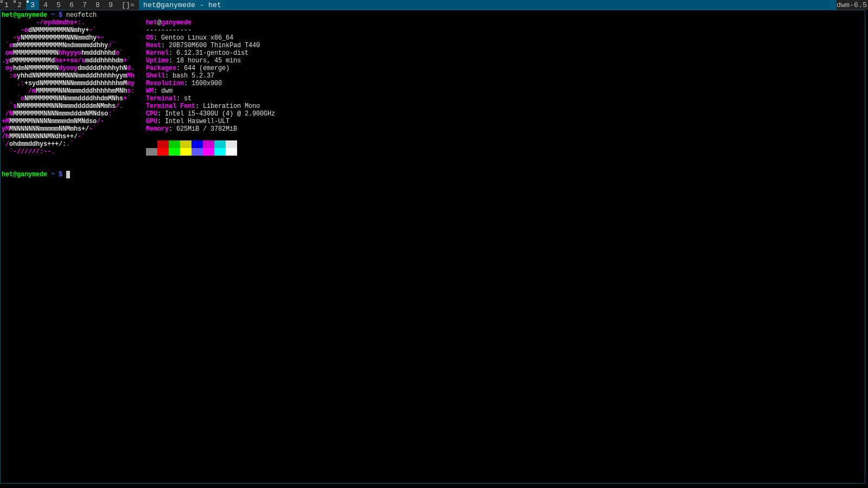Click the Resolution: 1600x900 line

pyautogui.click(x=184, y=84)
